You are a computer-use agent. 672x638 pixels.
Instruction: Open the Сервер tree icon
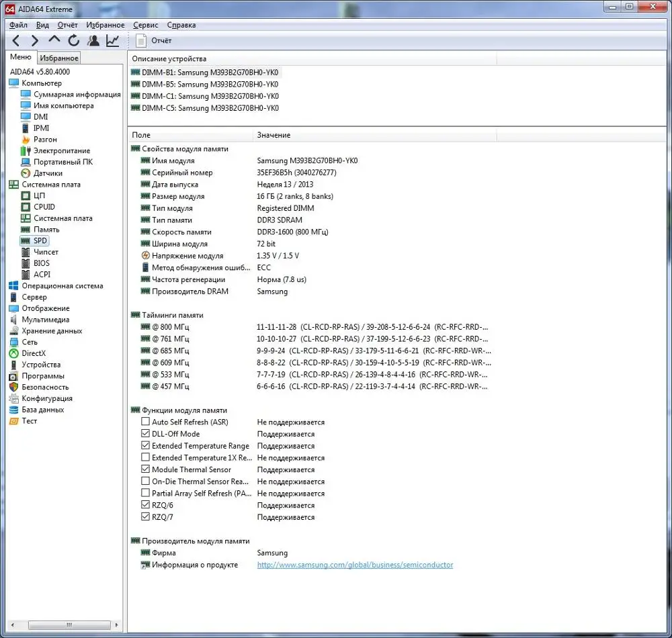(13, 297)
